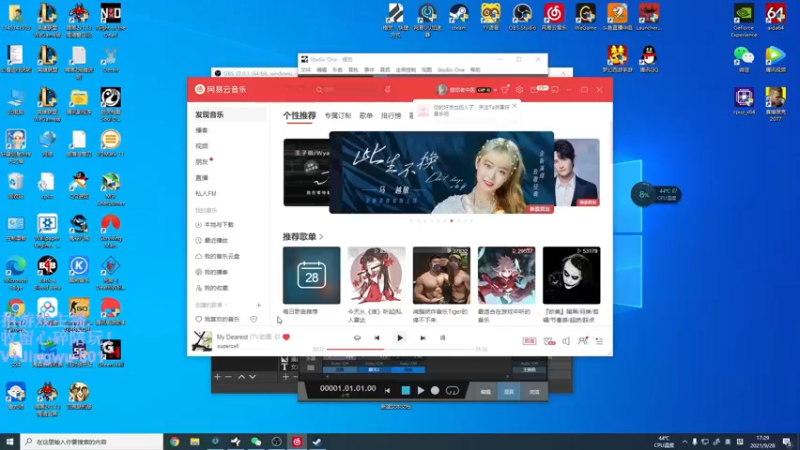The height and width of the screenshot is (450, 800).
Task: Switch to 编辑 view in Studio One
Action: pyautogui.click(x=486, y=392)
